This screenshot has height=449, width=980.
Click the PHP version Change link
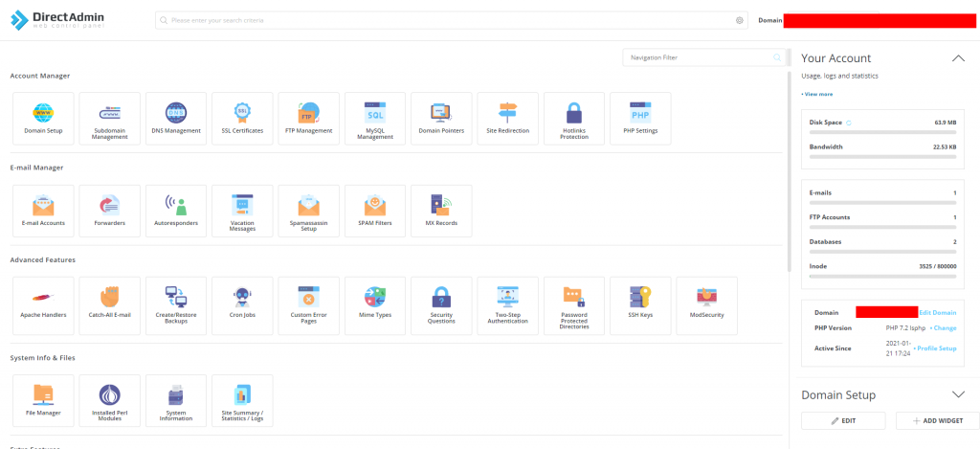point(943,327)
